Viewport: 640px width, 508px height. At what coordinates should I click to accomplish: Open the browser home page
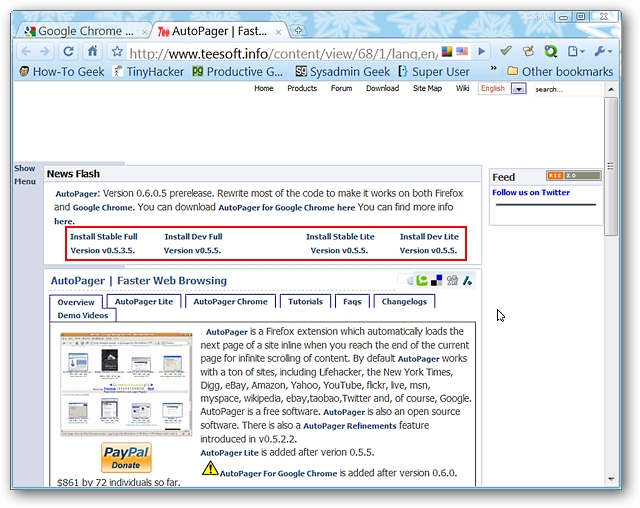pos(93,51)
